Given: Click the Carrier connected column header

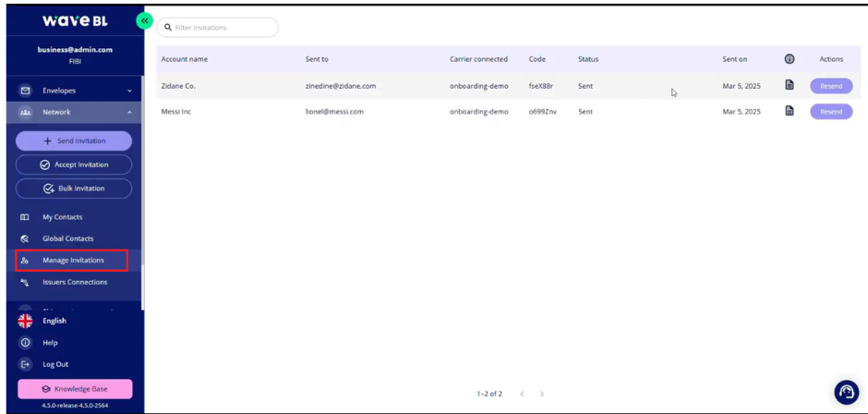Looking at the screenshot, I should (x=479, y=59).
